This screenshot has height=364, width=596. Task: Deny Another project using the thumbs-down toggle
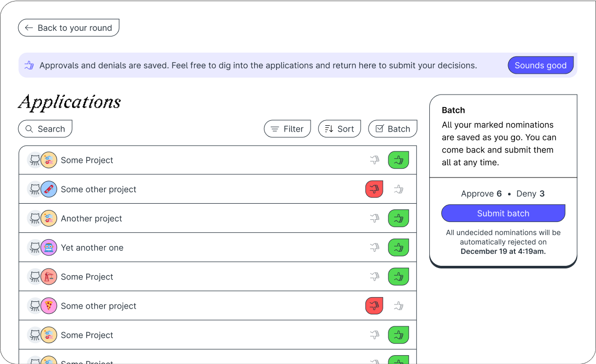374,218
